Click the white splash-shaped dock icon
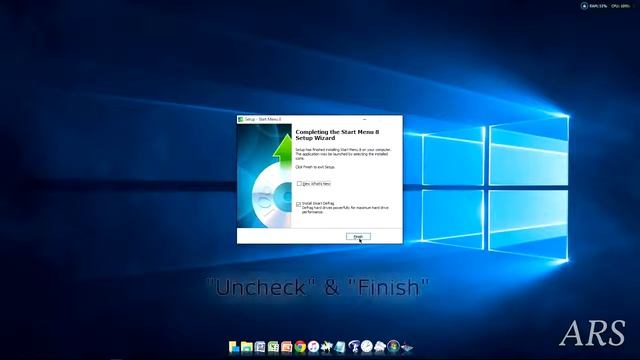640x360 pixels. 327,347
